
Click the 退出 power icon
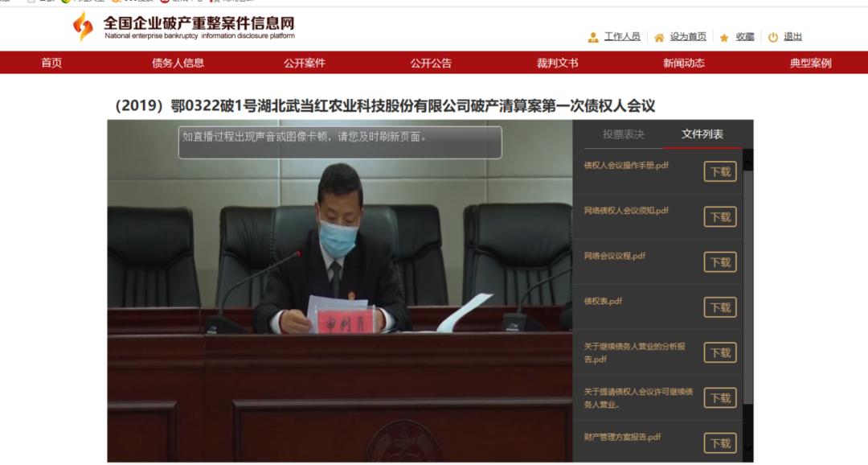point(773,37)
